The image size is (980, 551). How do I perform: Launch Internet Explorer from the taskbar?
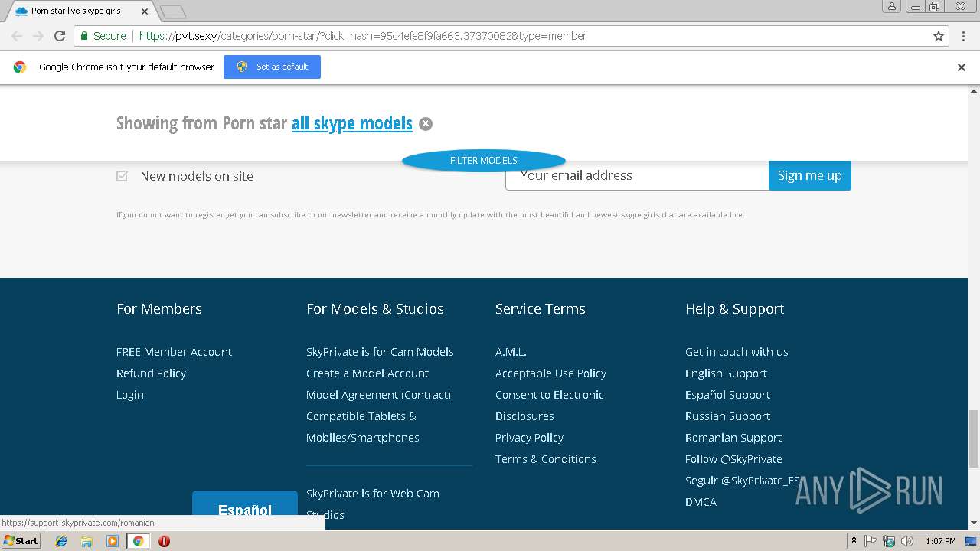61,541
